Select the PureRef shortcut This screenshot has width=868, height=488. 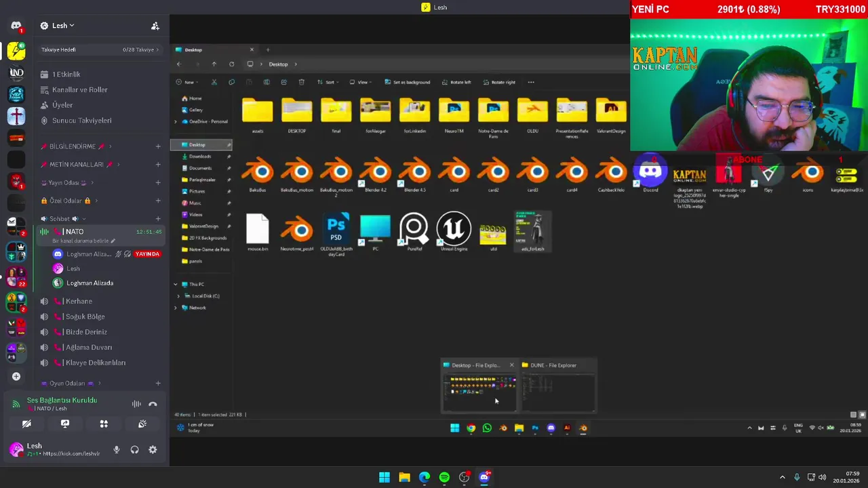coord(414,232)
